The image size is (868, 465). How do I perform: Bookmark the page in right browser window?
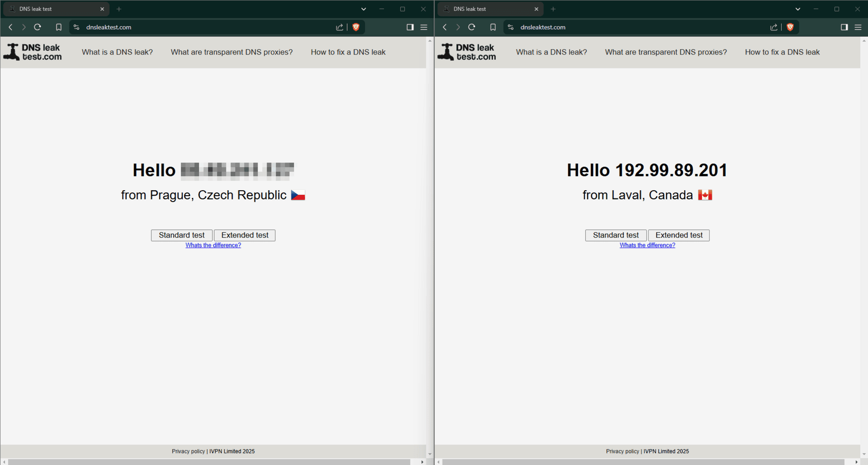(x=493, y=27)
